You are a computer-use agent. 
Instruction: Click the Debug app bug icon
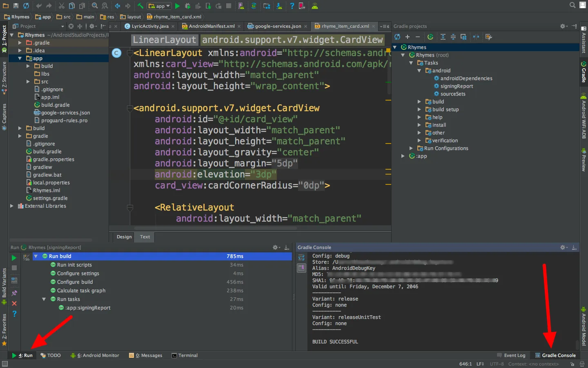[188, 6]
